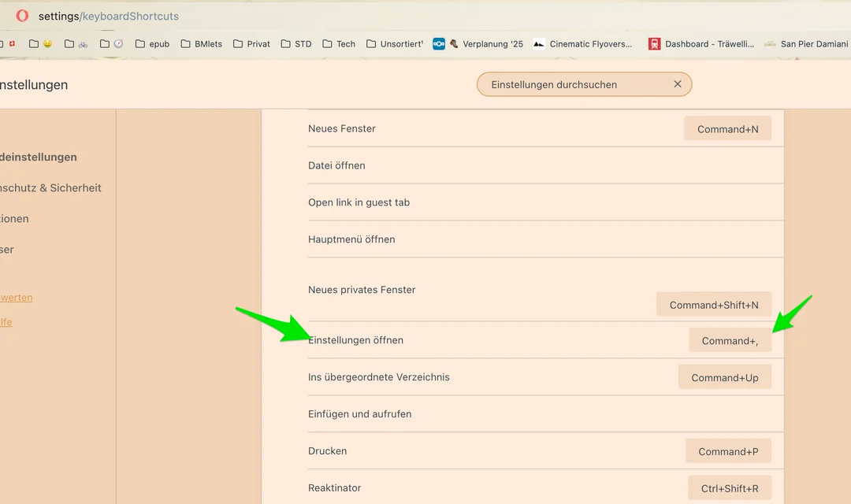
Task: Open the bicycle emoji bookmark folder
Action: [x=76, y=44]
